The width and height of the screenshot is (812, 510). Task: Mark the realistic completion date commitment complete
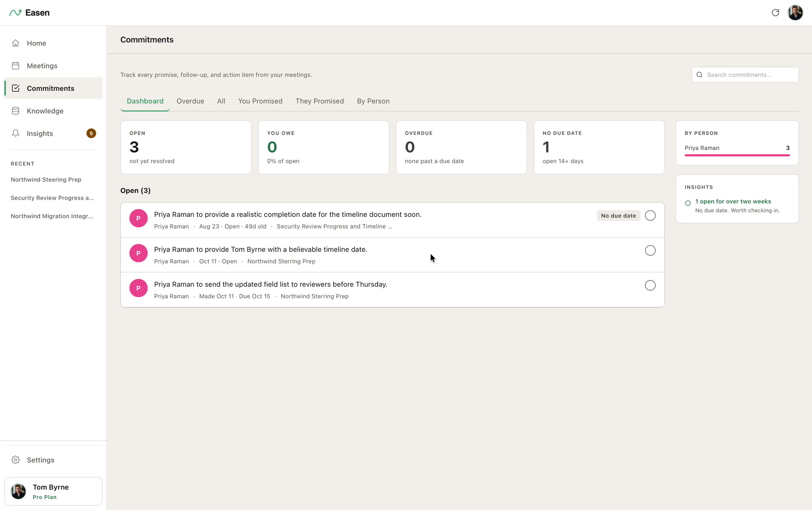click(x=650, y=216)
